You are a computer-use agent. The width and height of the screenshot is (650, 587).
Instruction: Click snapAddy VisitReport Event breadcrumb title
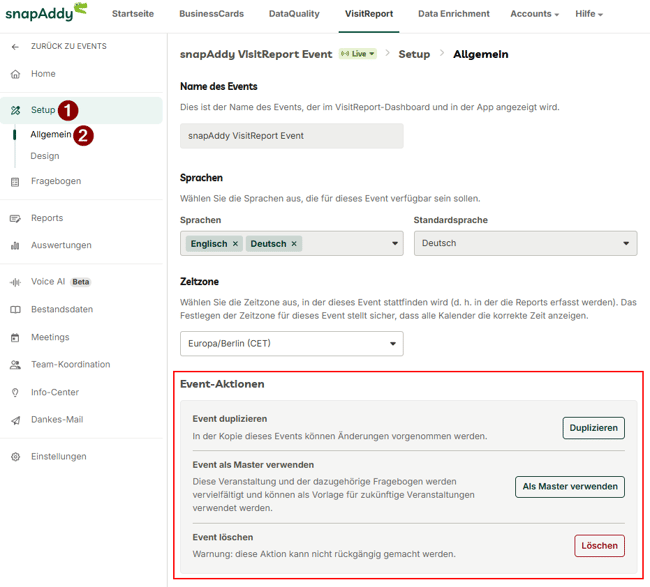[256, 54]
